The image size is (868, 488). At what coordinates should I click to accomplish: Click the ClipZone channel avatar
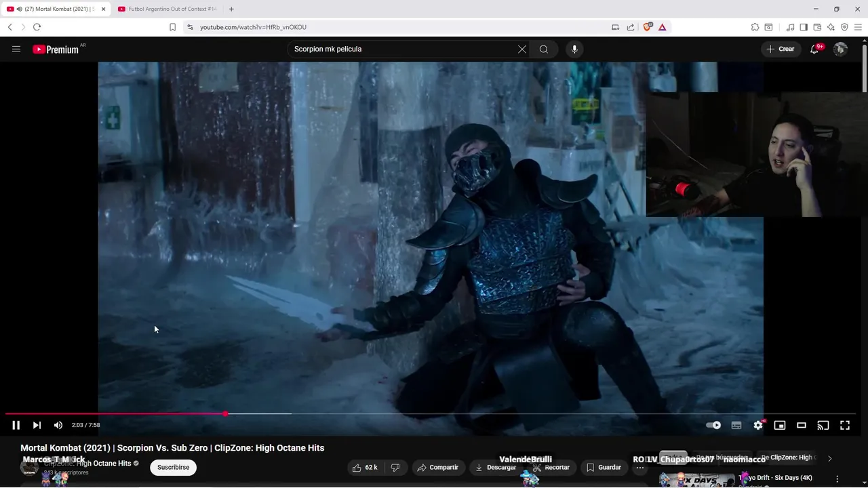tap(29, 467)
